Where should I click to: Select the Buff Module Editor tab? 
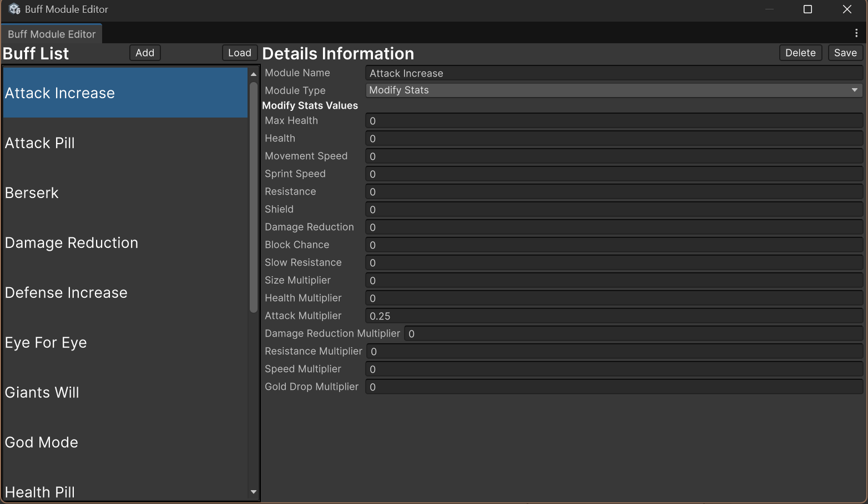[52, 34]
